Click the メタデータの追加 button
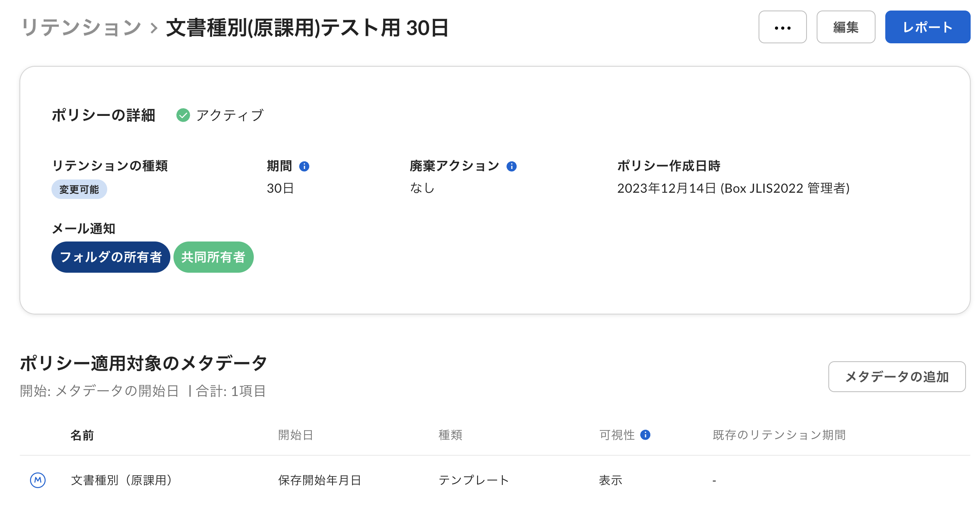 coord(897,376)
